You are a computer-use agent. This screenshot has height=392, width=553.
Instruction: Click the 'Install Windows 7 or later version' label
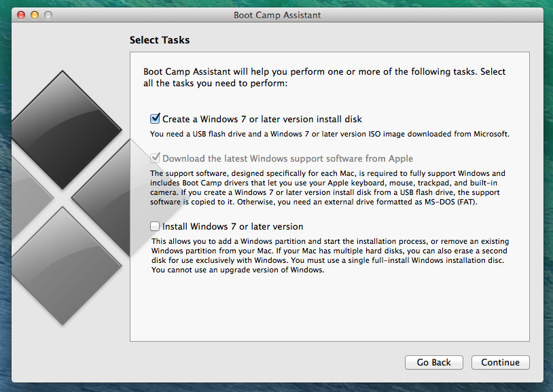(x=233, y=226)
